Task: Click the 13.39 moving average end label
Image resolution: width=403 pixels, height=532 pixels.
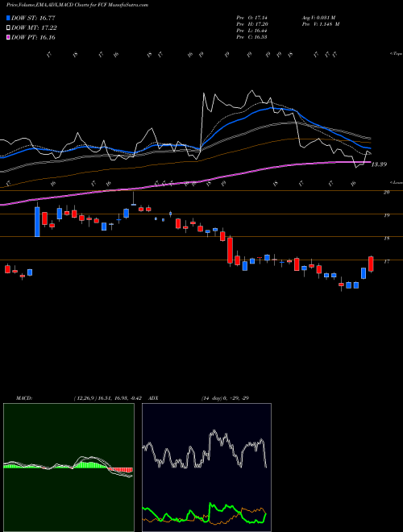Action: (380, 164)
